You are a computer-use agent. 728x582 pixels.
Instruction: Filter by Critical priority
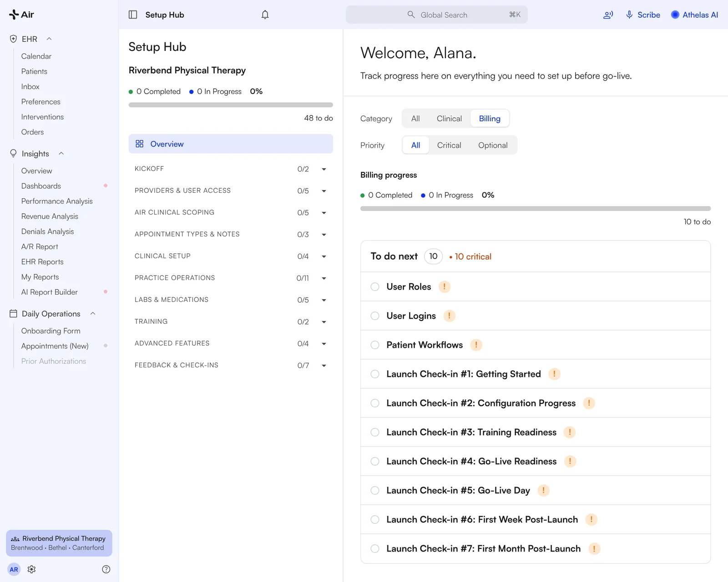point(449,145)
